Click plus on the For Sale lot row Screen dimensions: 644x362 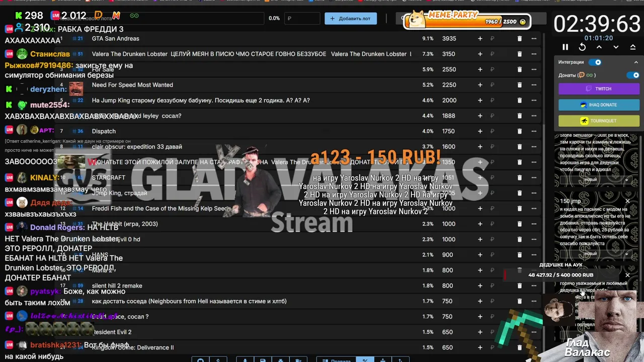tap(480, 69)
